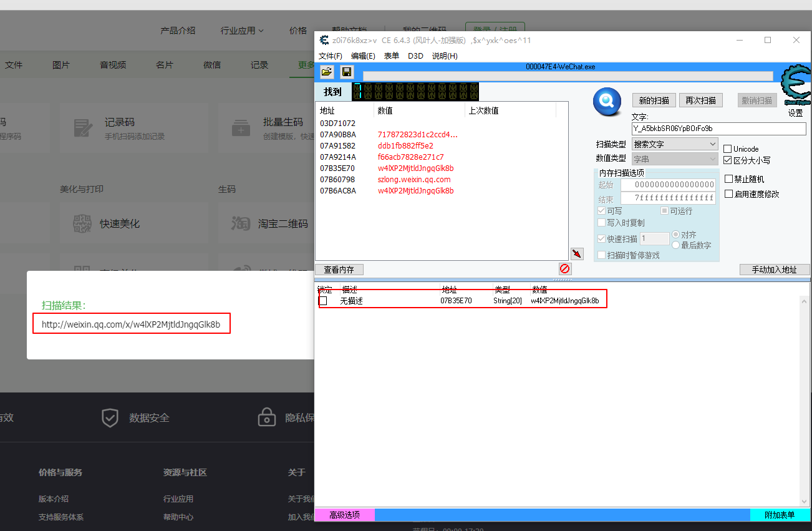Click the 000047E4-WeChat.exe process label

[561, 67]
